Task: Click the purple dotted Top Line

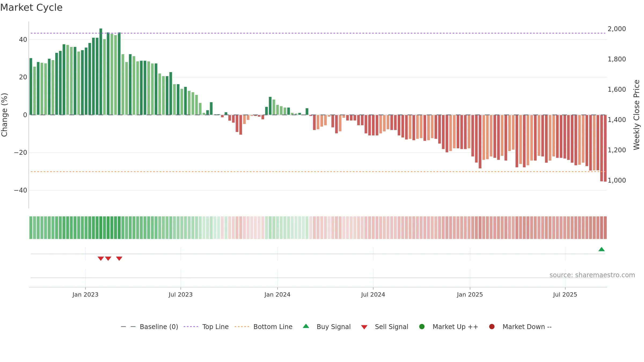Action: tap(318, 33)
